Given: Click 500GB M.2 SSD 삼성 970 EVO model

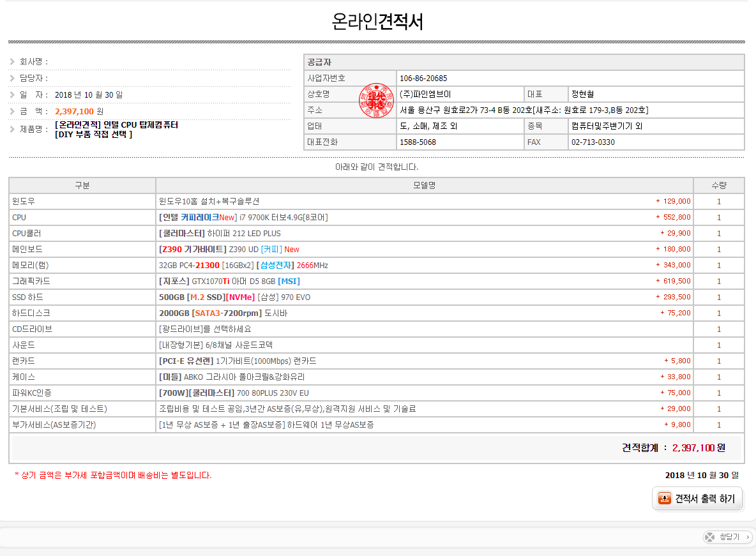Looking at the screenshot, I should click(x=235, y=297).
